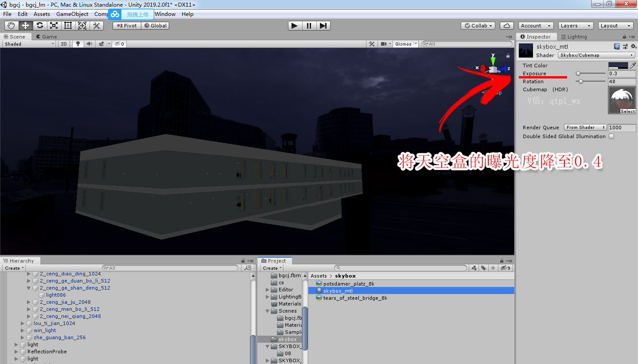Viewport: 638px width, 364px height.
Task: Open material help reference icon
Action: tap(617, 46)
